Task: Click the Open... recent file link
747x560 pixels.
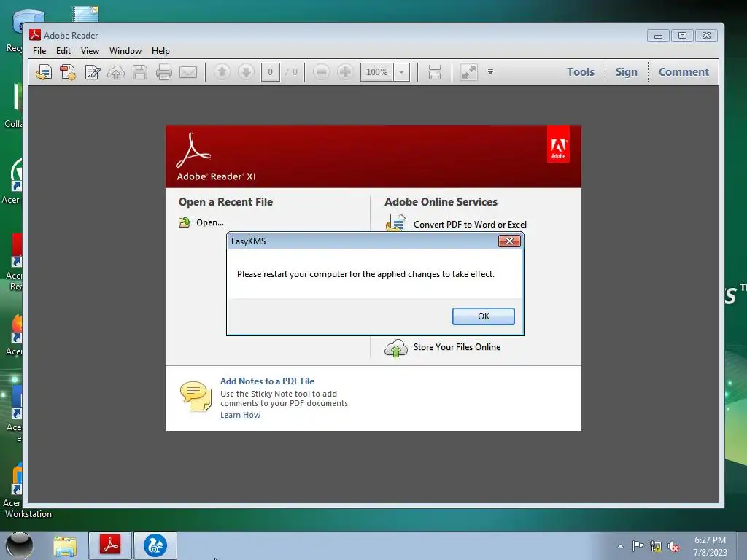Action: (209, 222)
